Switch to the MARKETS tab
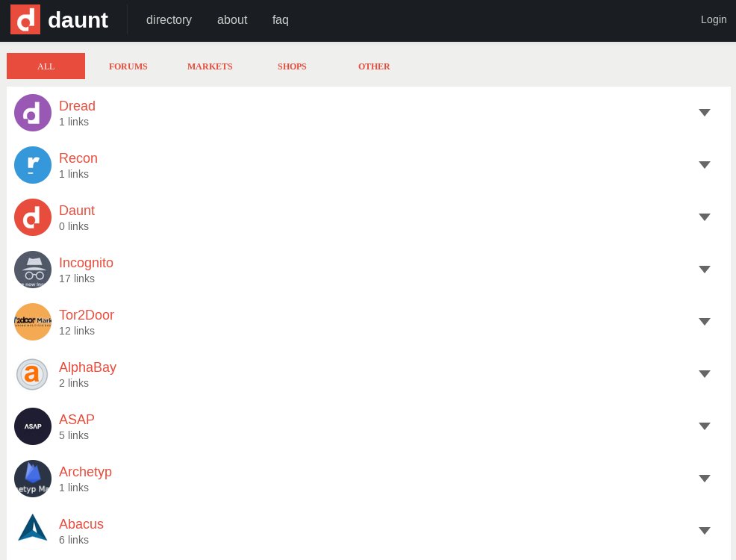The image size is (736, 560). pyautogui.click(x=210, y=66)
